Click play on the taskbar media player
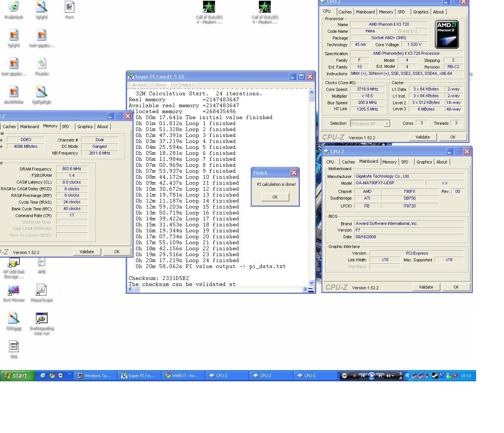 click(371, 376)
